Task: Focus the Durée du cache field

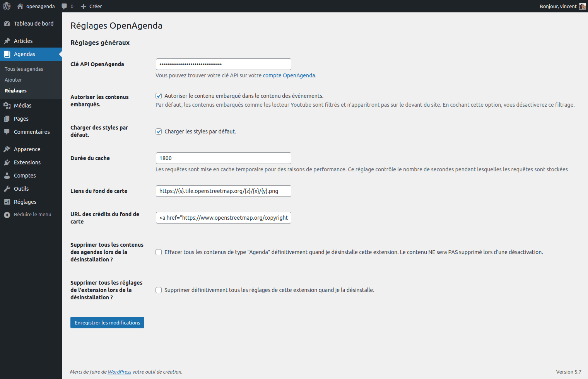Action: (224, 158)
